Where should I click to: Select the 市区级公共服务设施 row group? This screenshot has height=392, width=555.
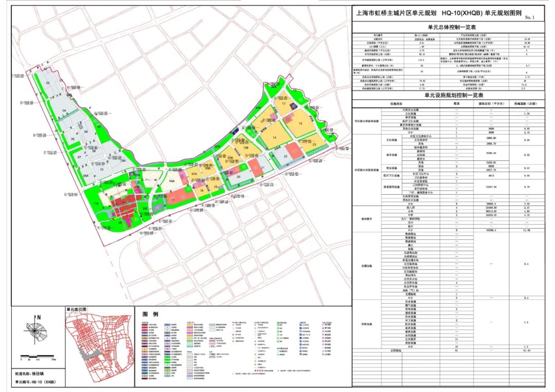click(x=367, y=121)
